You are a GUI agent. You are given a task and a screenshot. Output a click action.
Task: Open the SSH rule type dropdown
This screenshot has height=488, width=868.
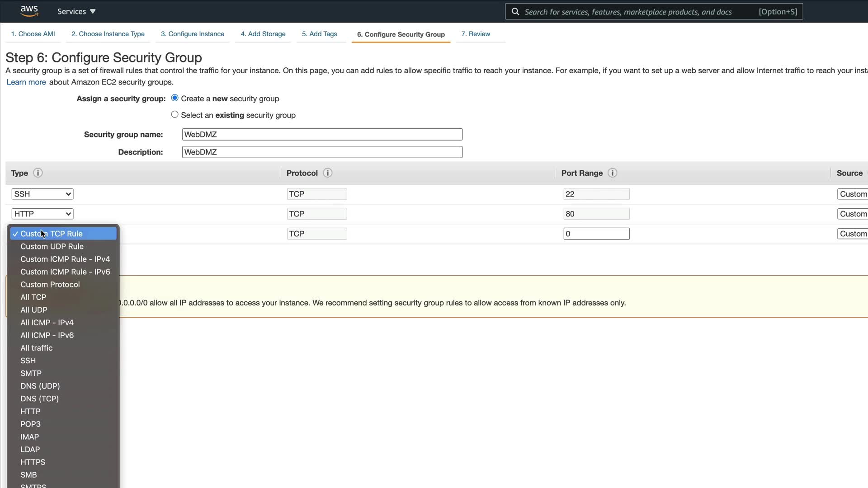click(x=42, y=194)
